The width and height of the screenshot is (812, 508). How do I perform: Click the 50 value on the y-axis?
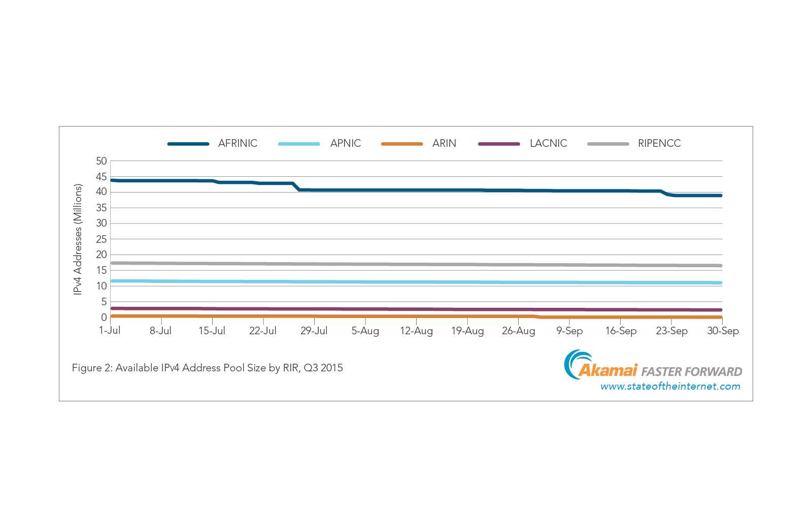[x=101, y=161]
